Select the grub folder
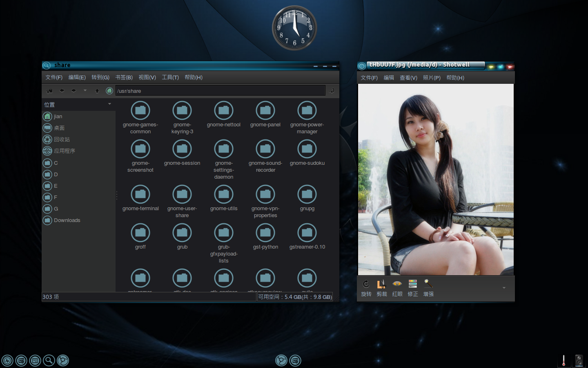The image size is (588, 368). coord(182,237)
